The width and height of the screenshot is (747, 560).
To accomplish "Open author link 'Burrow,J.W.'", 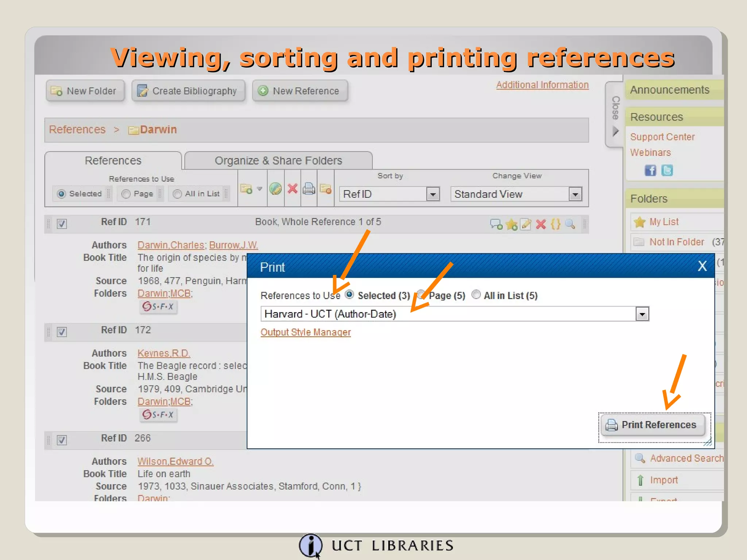I will tap(233, 245).
